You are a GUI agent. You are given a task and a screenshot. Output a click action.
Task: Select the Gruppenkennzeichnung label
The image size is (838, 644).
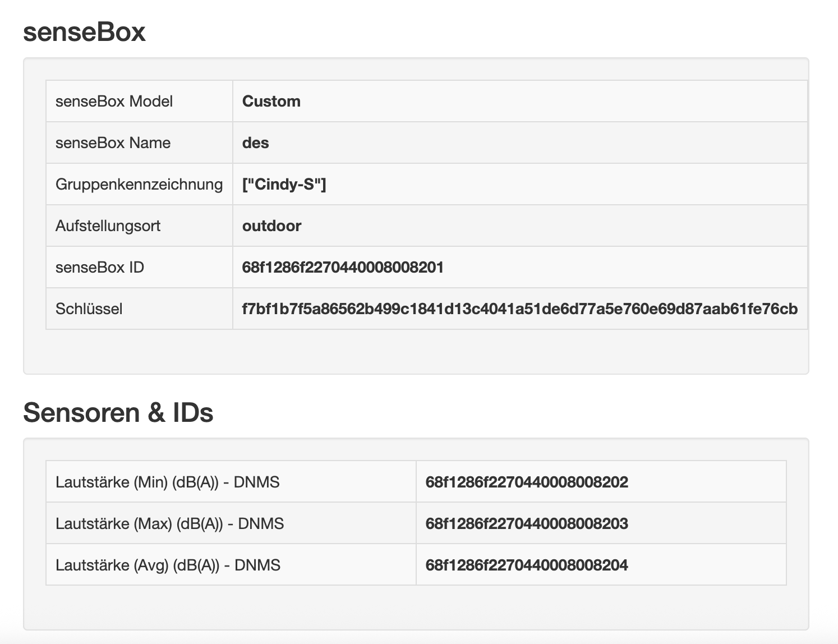click(x=139, y=184)
